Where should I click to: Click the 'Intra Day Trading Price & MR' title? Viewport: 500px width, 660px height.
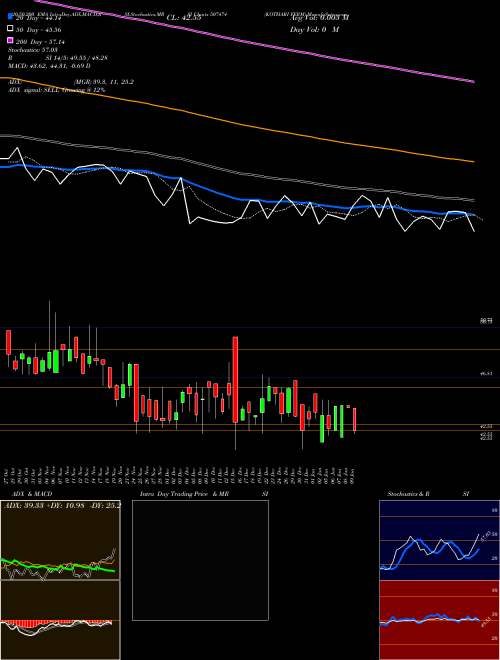184,494
